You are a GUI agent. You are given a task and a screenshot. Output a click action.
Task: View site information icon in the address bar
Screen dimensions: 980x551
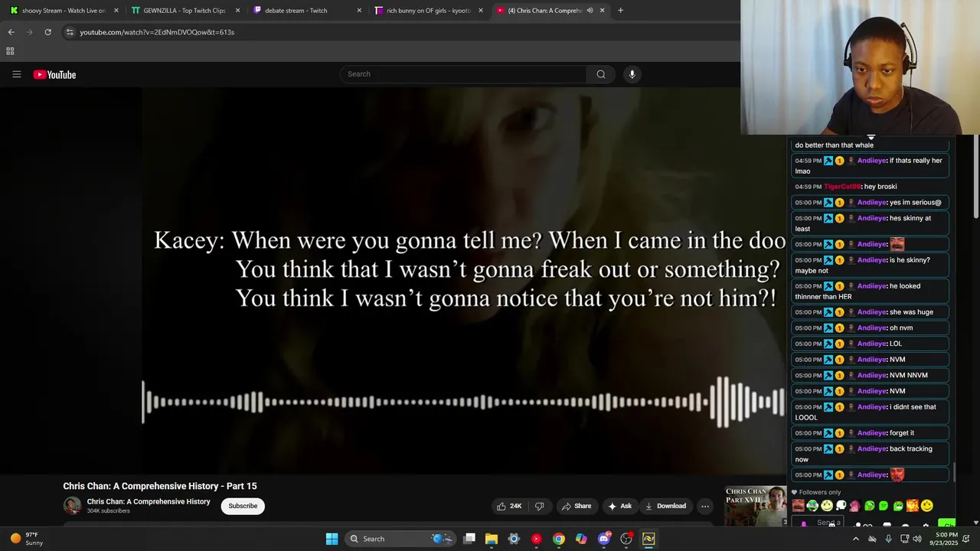pos(70,32)
